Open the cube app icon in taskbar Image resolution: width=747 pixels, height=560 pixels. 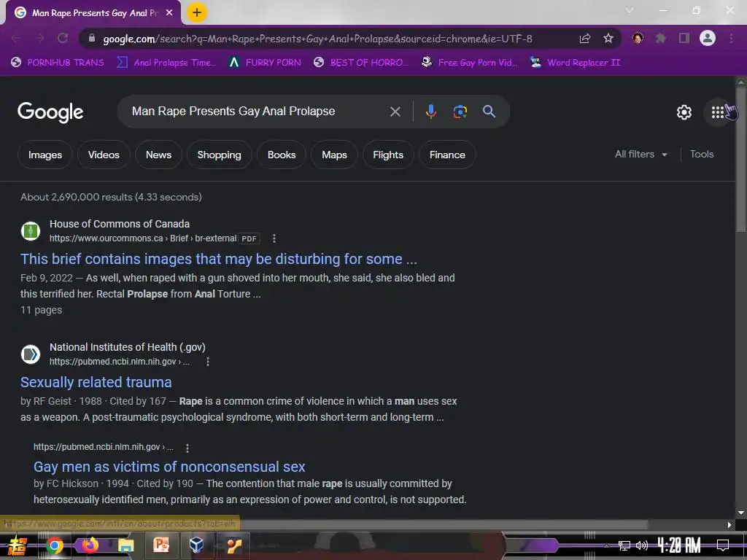[197, 545]
